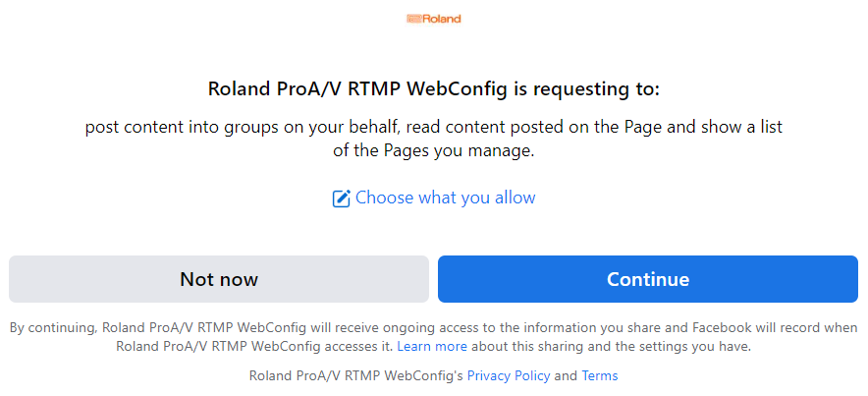Click the "By continuing" disclaimer paragraph
The image size is (868, 396).
coord(433,337)
